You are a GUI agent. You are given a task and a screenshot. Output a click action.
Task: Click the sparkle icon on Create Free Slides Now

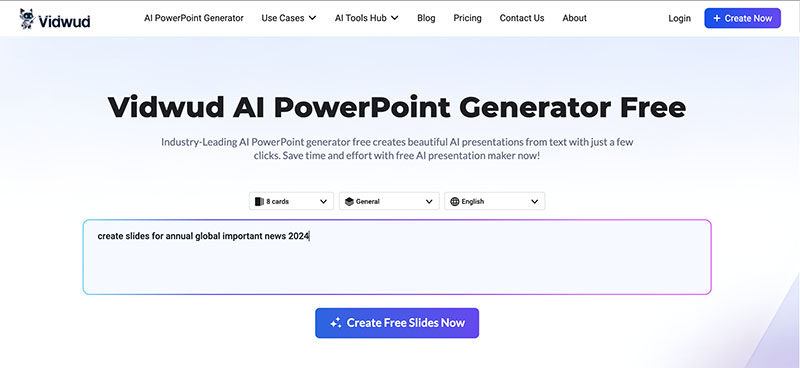[x=335, y=323]
